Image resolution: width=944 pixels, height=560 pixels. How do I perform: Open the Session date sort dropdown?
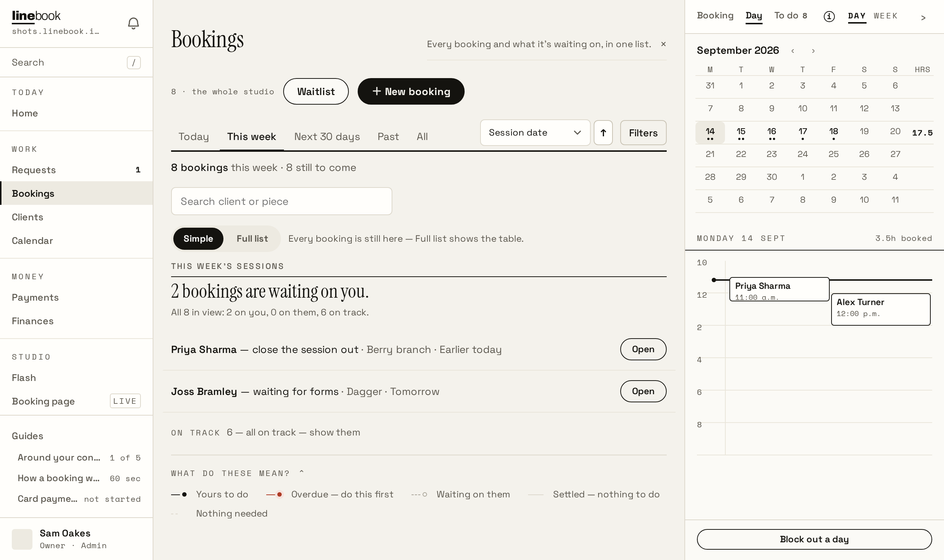pos(535,133)
